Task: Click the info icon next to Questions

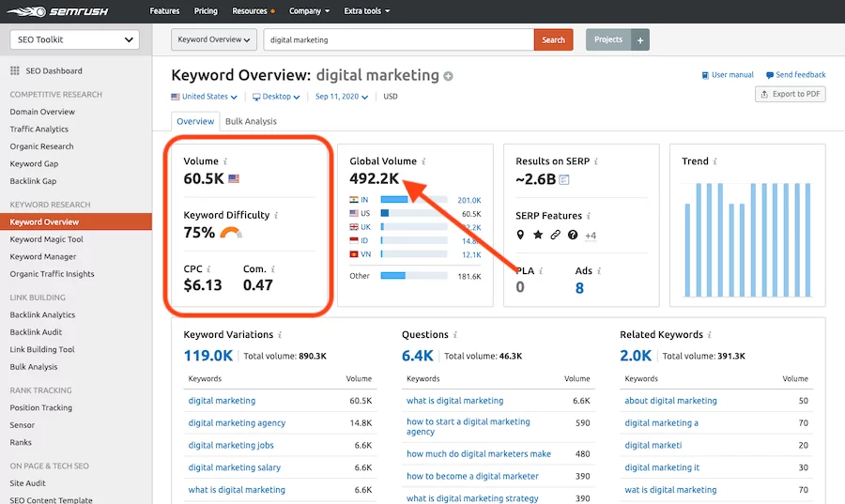Action: pos(454,334)
